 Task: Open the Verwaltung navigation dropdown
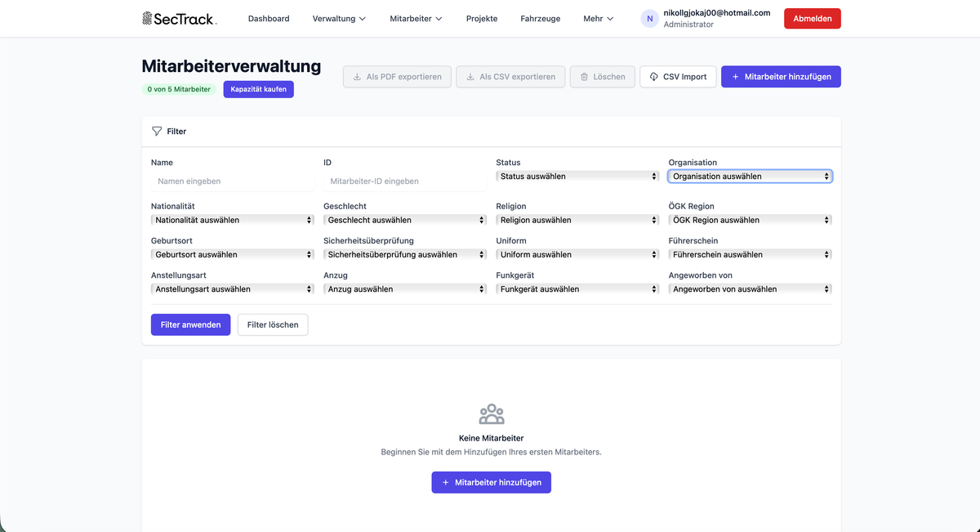tap(338, 18)
